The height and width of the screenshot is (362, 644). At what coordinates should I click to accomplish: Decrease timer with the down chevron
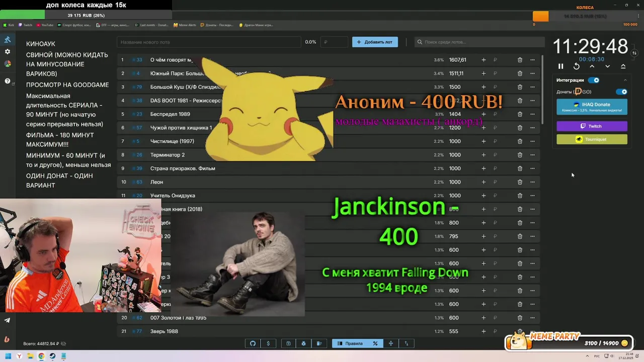(608, 66)
